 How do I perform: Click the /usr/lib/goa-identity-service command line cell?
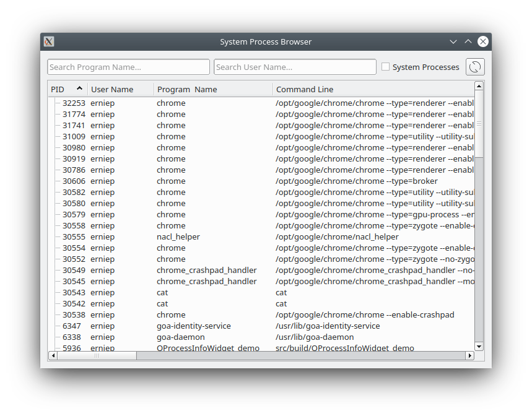point(328,326)
